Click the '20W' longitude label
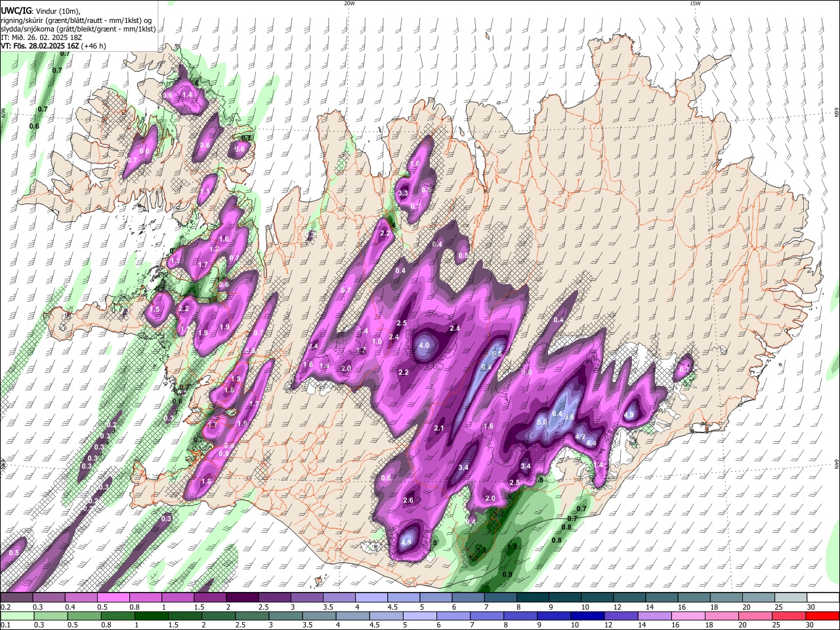The height and width of the screenshot is (630, 840). tap(349, 3)
